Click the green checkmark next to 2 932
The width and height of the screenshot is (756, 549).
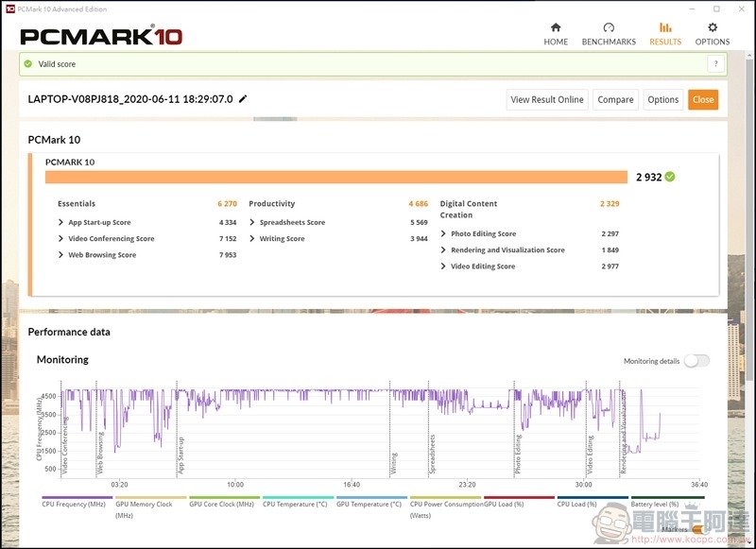pos(670,177)
